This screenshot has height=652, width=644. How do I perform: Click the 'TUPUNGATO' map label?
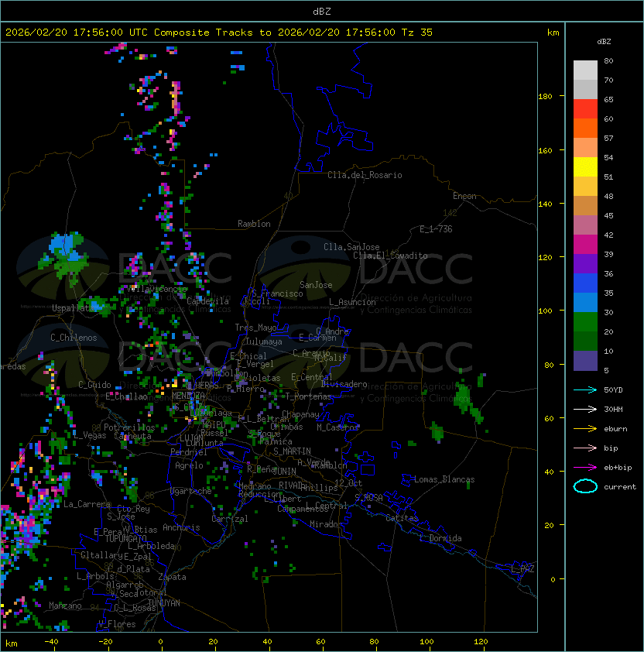pyautogui.click(x=125, y=539)
